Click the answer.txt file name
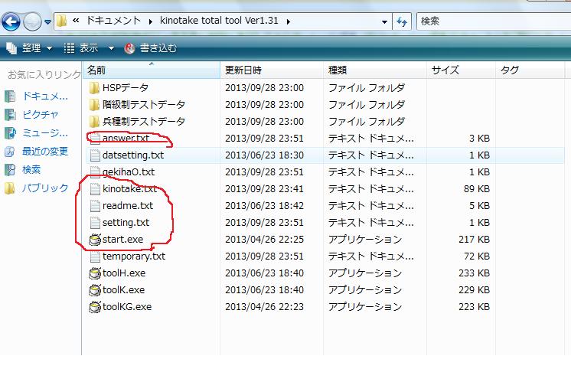The width and height of the screenshot is (571, 392). [126, 139]
